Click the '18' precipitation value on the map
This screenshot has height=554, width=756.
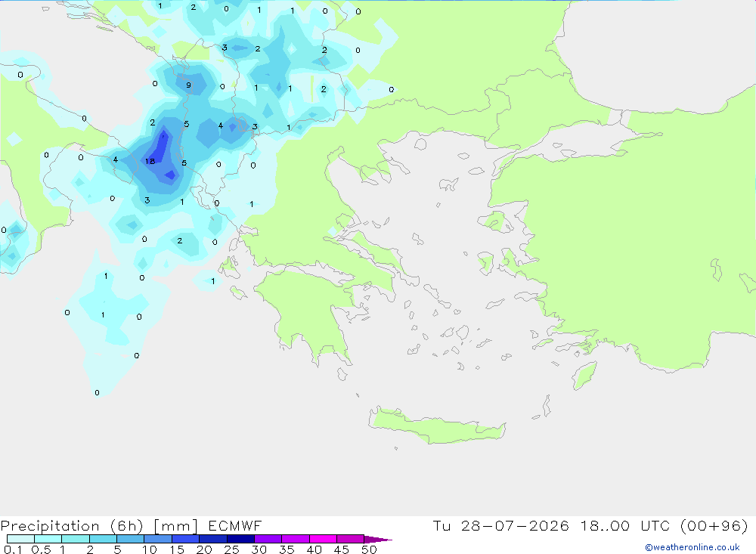(150, 161)
